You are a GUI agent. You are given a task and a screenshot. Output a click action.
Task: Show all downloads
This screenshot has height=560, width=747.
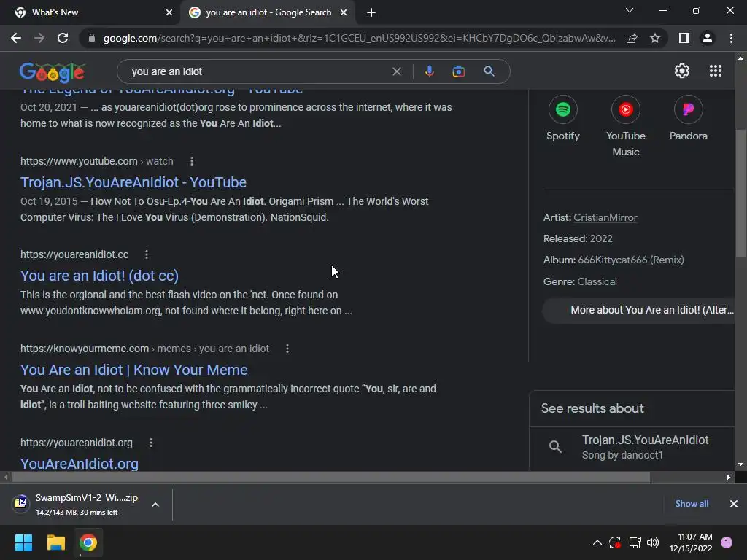click(x=692, y=504)
